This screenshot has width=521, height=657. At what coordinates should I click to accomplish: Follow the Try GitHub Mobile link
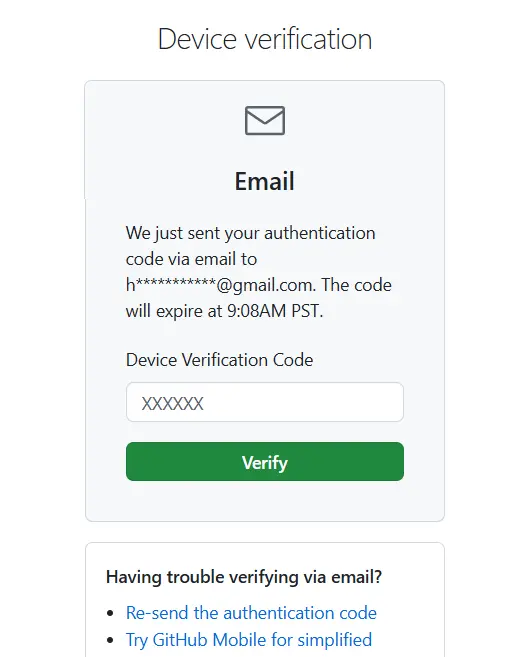pyautogui.click(x=249, y=640)
